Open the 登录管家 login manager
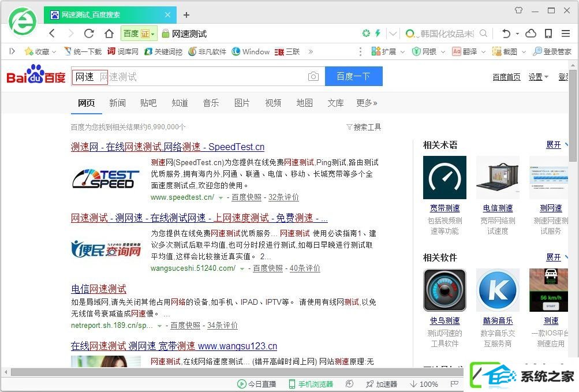The image size is (579, 392). click(x=552, y=52)
